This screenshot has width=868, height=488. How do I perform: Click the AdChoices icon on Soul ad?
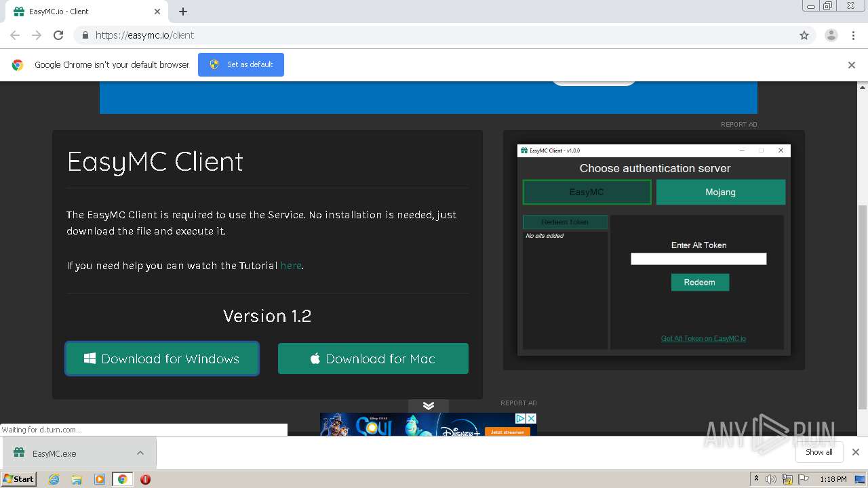coord(521,419)
